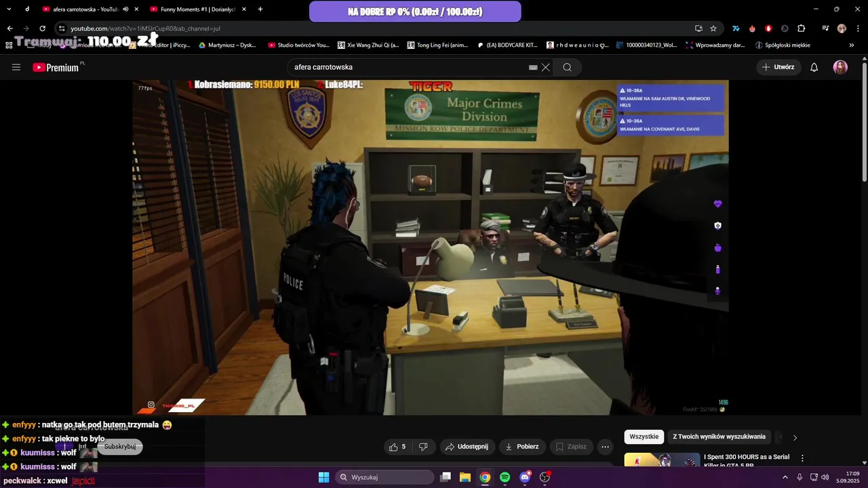Open more actions (three dots) under video
868x488 pixels.
coord(605,447)
